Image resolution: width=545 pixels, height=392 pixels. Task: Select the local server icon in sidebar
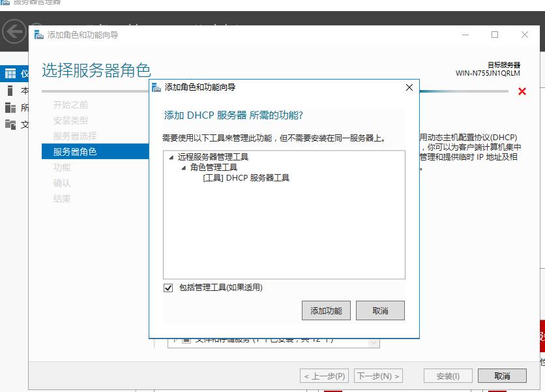click(x=10, y=91)
